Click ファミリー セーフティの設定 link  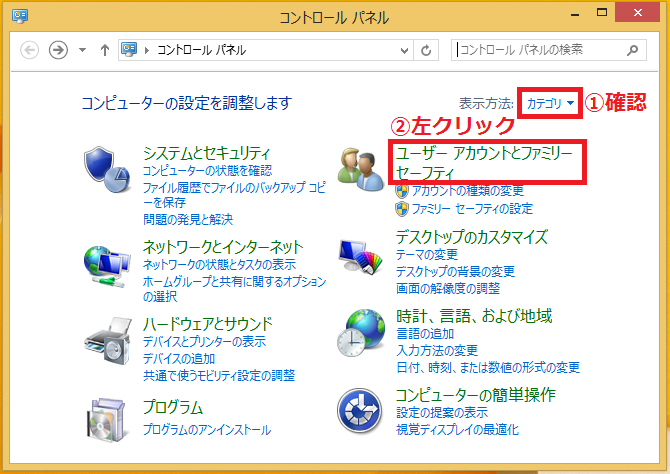(472, 209)
